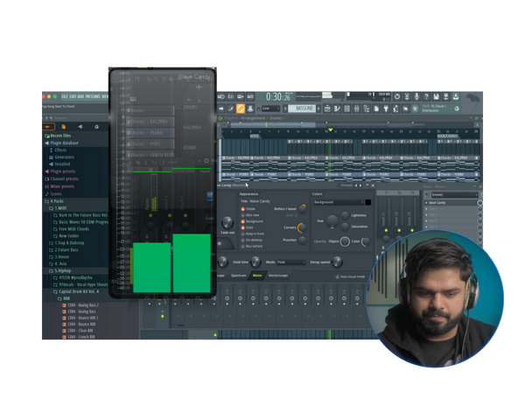Enable the Keep in front option

coord(242,234)
